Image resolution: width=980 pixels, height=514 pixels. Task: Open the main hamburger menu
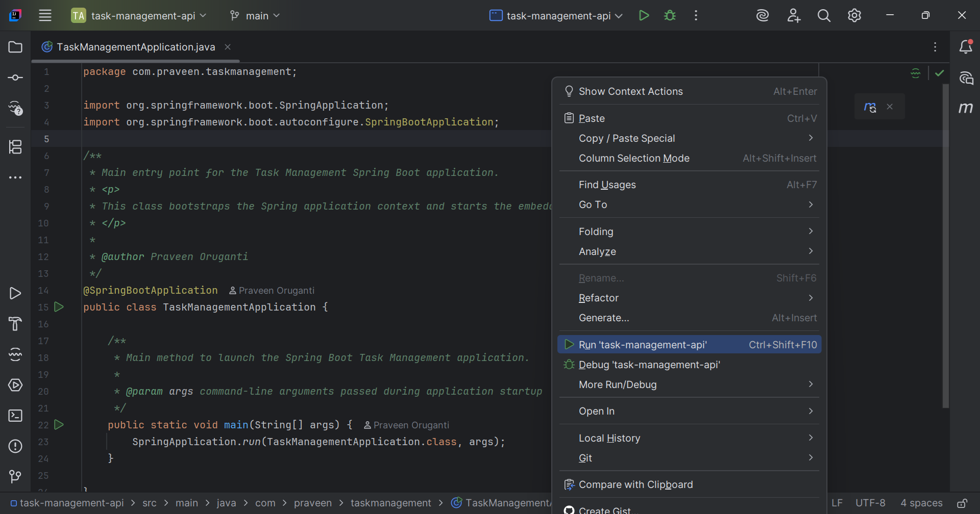click(45, 15)
